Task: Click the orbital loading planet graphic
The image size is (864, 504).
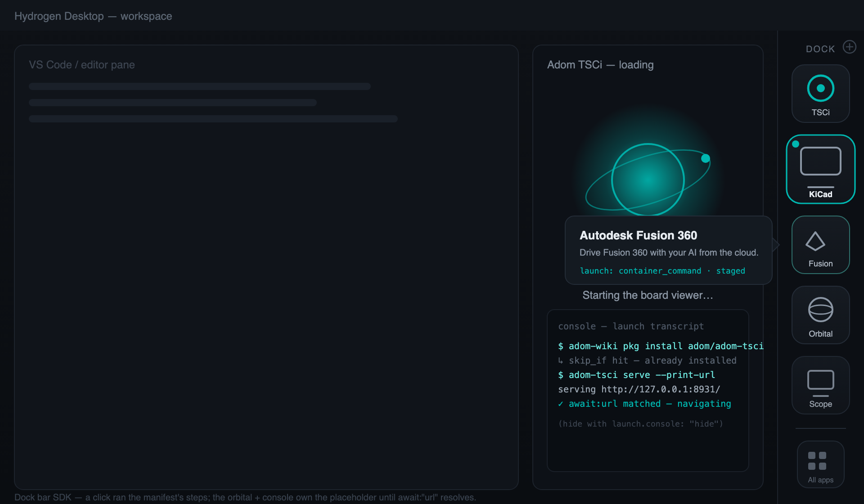Action: 648,180
